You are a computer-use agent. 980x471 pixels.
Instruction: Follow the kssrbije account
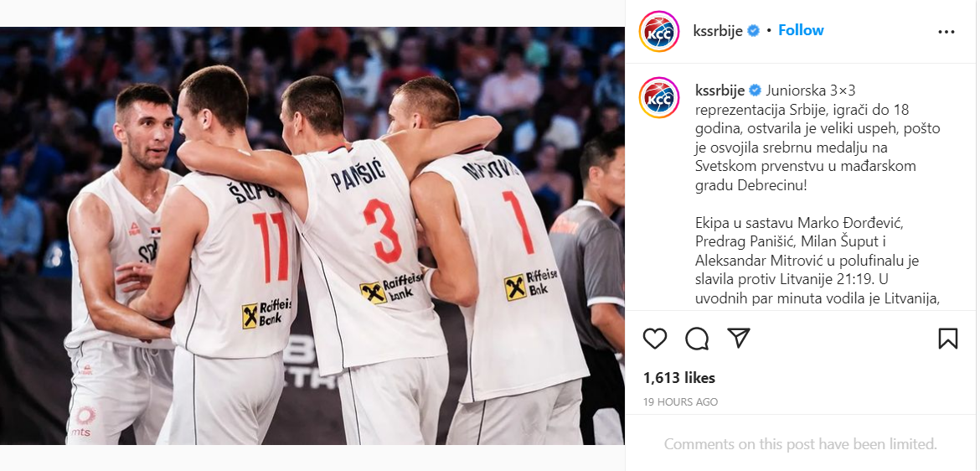pos(801,30)
